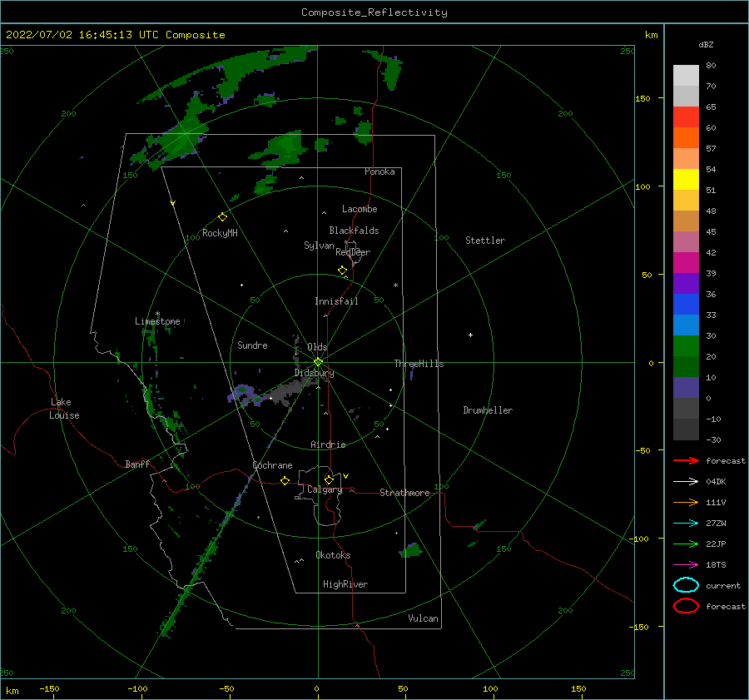Click the yellow diamond marker below RedDeer
The image size is (749, 700).
(342, 271)
